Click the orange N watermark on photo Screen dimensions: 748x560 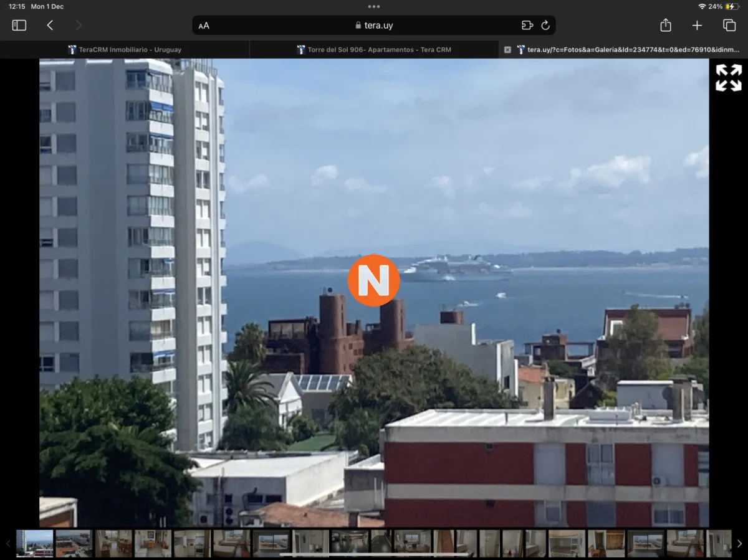point(373,280)
